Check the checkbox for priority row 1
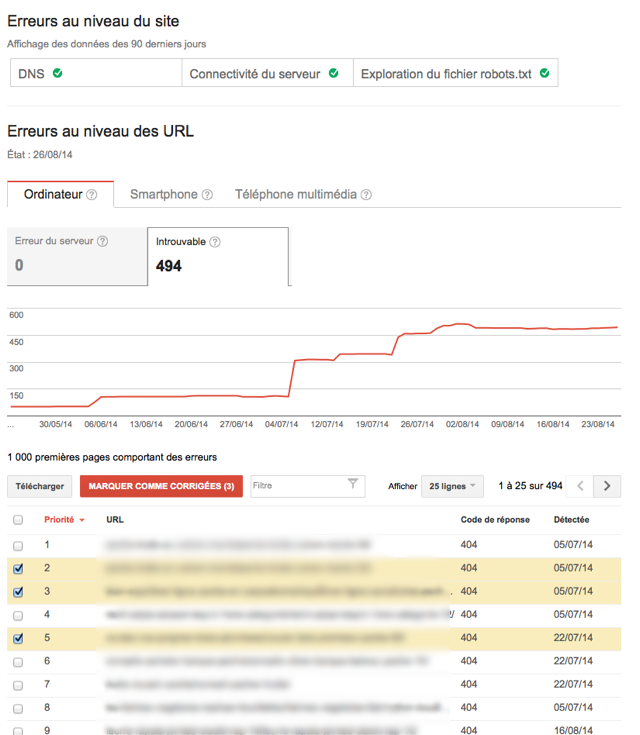This screenshot has height=735, width=640. [x=18, y=546]
